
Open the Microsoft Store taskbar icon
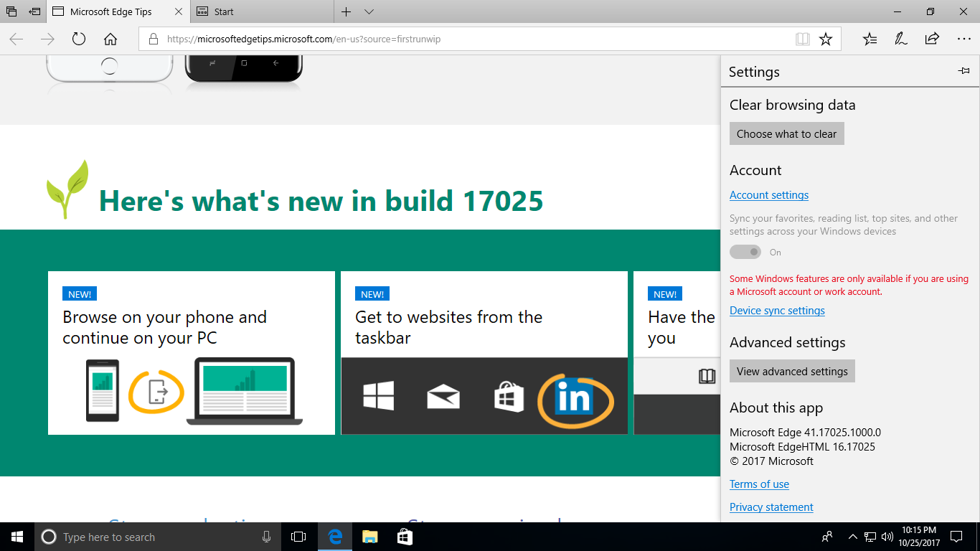coord(405,537)
